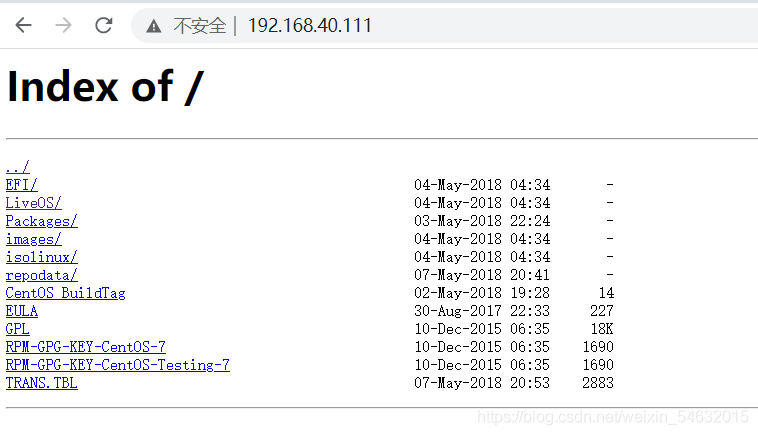Open the isolinux/ directory link
The height and width of the screenshot is (435, 758).
pyautogui.click(x=41, y=257)
